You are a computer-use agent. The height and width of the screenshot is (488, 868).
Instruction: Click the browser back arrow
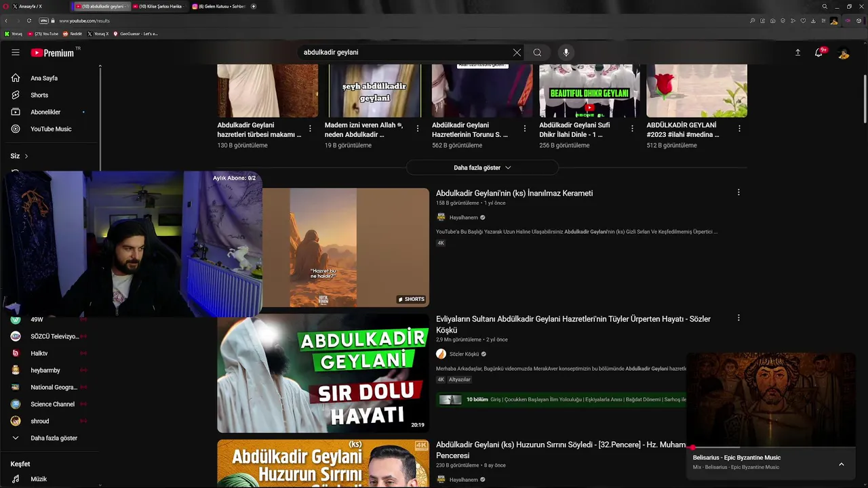[6, 20]
